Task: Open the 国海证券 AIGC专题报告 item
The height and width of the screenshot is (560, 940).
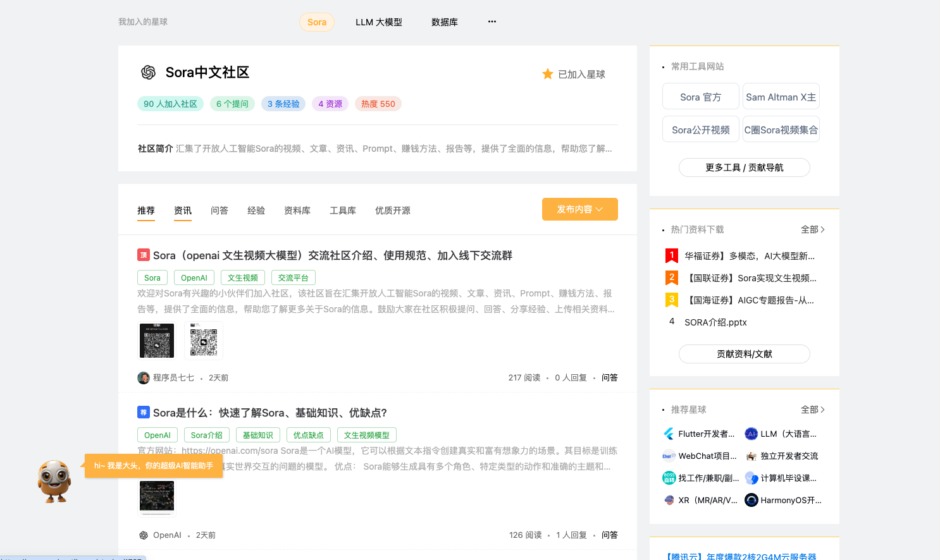Action: 749,300
